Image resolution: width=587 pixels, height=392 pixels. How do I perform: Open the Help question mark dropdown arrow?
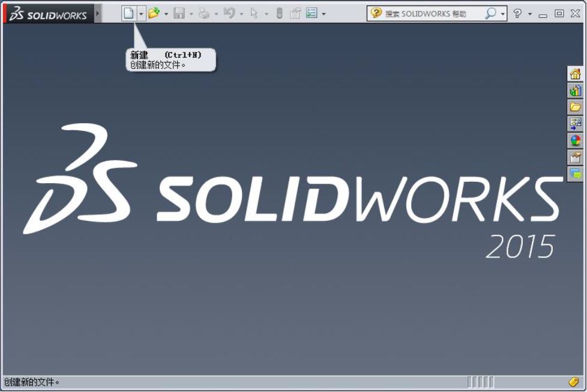tap(530, 13)
